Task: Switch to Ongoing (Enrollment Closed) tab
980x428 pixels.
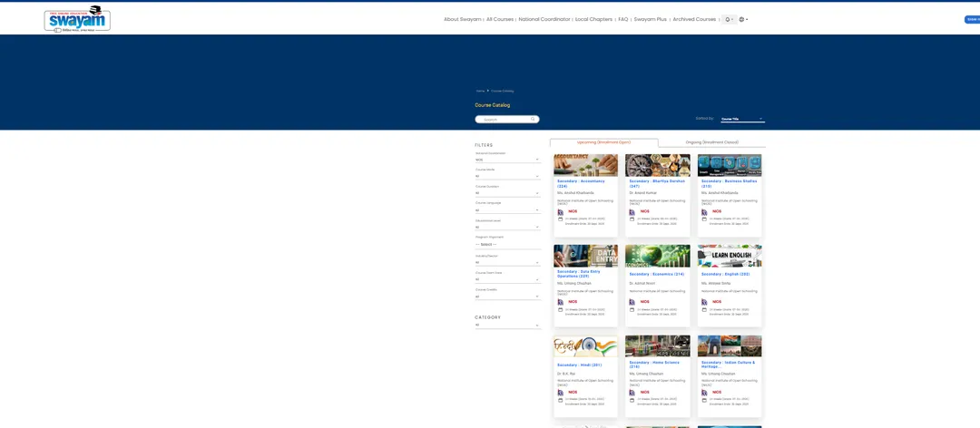Action: tap(712, 142)
